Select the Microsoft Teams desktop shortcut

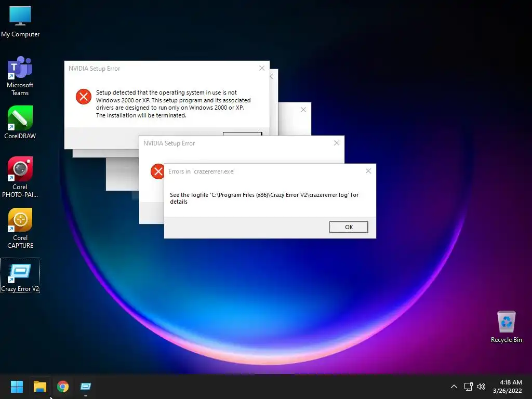(x=20, y=76)
